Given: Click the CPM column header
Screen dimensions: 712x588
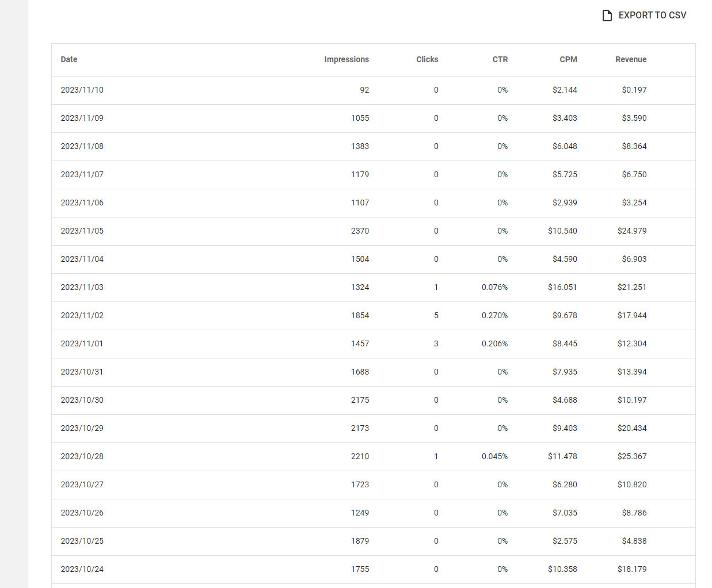Looking at the screenshot, I should click(x=568, y=59).
